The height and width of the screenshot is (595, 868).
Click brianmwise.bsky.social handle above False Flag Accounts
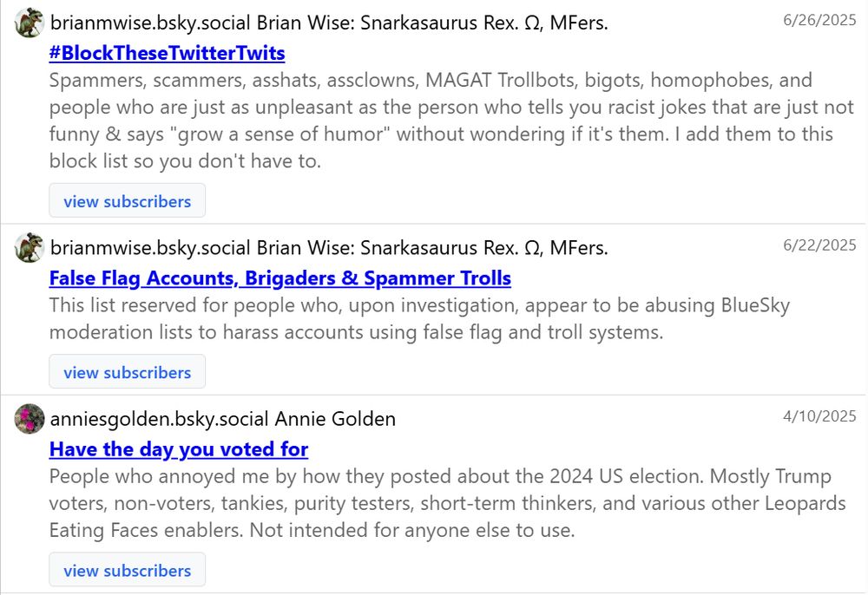pos(151,248)
